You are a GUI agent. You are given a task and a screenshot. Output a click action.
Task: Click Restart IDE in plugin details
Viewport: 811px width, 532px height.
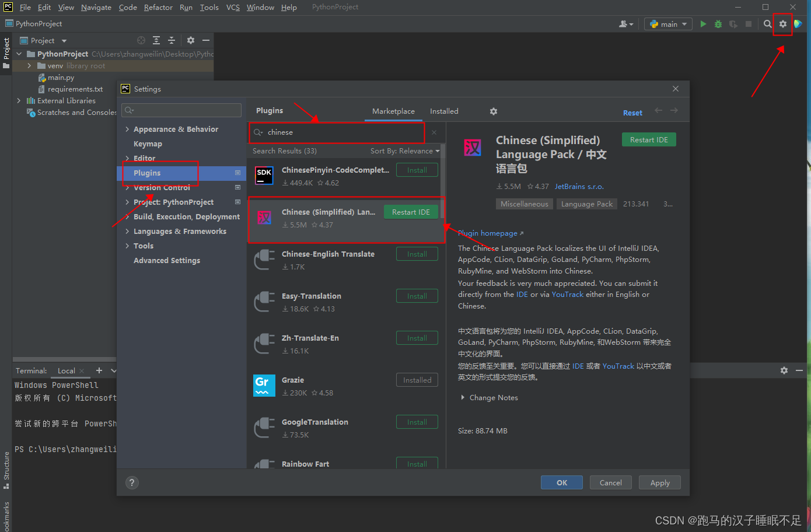point(649,140)
